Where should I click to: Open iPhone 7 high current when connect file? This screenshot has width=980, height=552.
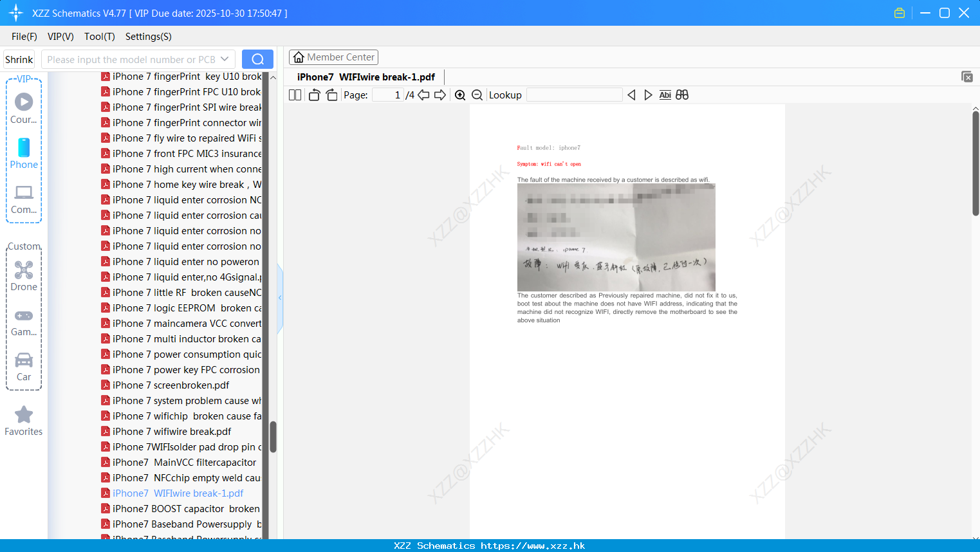(181, 169)
